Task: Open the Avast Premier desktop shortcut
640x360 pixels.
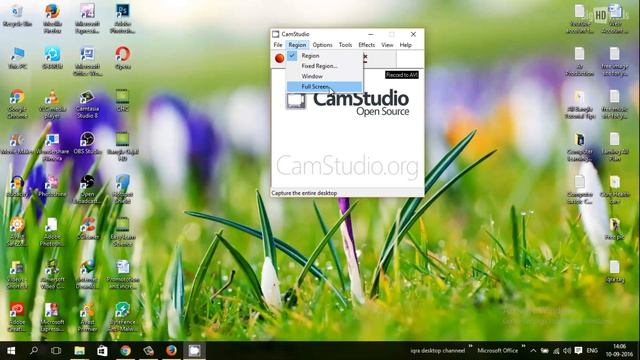Action: [87, 316]
